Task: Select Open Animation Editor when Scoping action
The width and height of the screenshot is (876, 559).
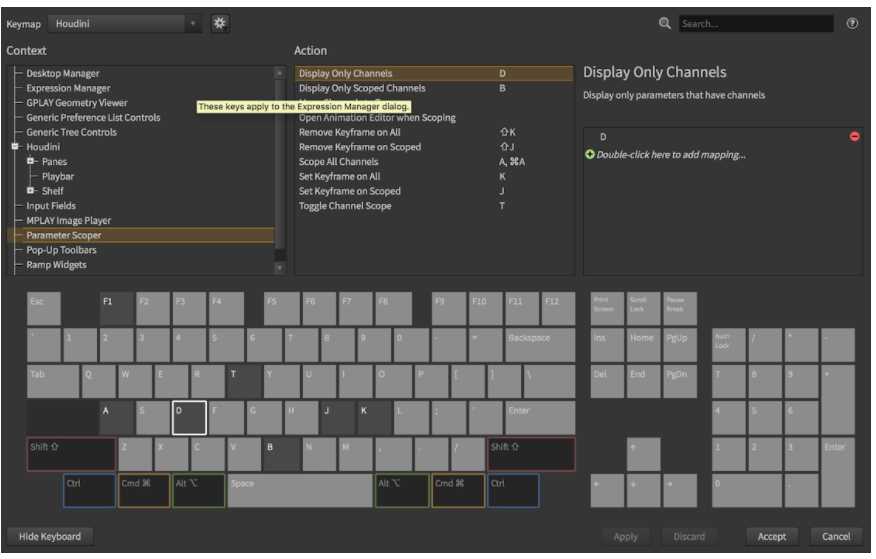Action: pyautogui.click(x=434, y=117)
